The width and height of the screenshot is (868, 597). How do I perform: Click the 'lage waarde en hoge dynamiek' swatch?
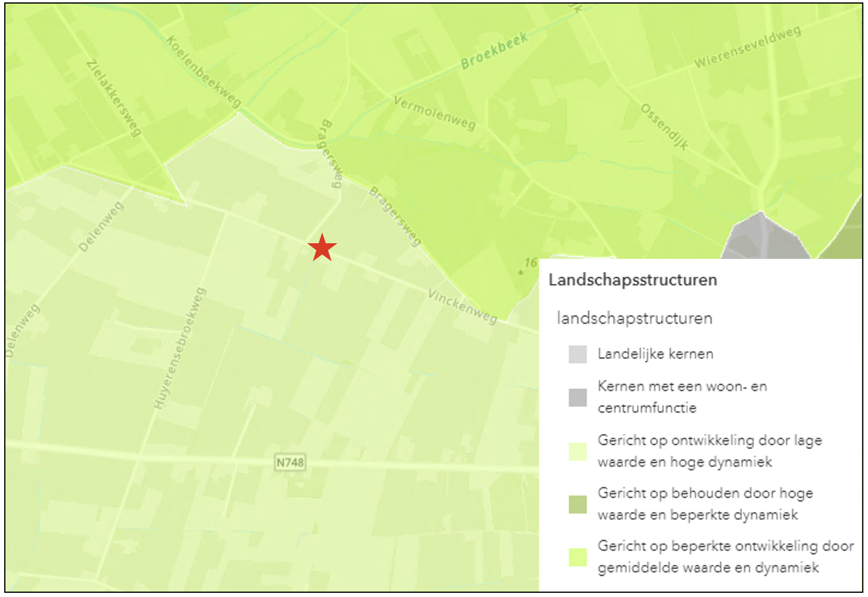click(577, 452)
